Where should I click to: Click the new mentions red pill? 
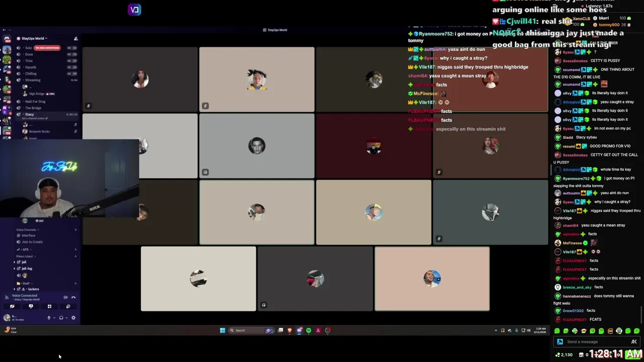click(47, 48)
